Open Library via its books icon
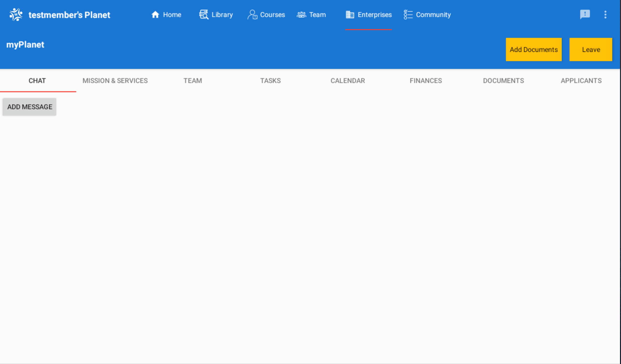 [x=203, y=15]
